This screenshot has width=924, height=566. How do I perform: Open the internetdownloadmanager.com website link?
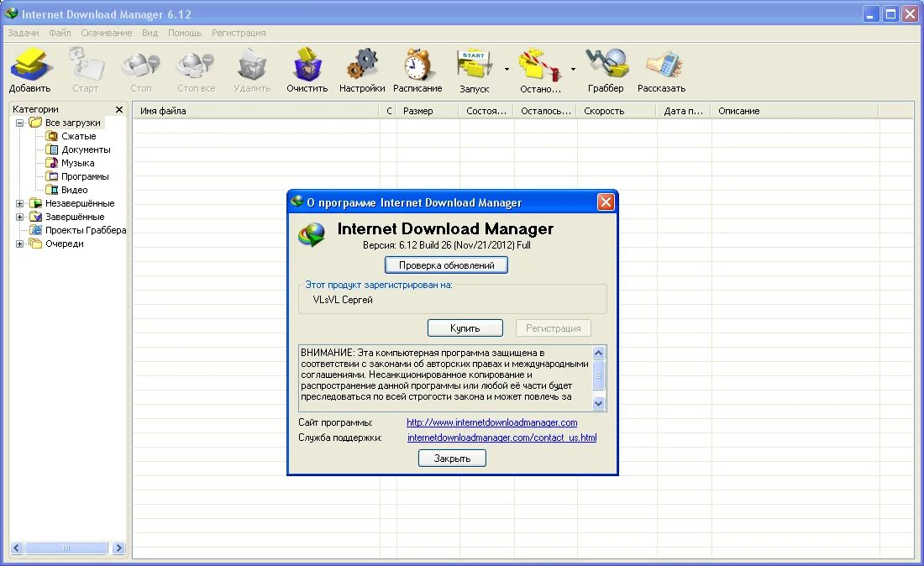coord(492,422)
